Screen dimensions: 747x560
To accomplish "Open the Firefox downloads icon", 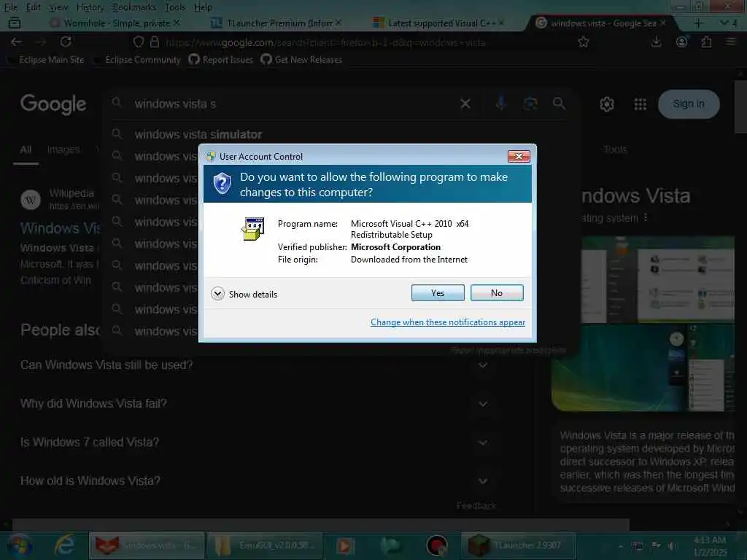I will pyautogui.click(x=656, y=42).
